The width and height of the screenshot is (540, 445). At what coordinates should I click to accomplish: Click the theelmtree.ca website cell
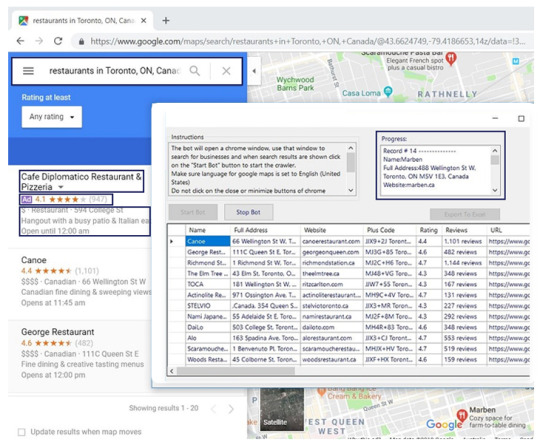[x=332, y=273]
